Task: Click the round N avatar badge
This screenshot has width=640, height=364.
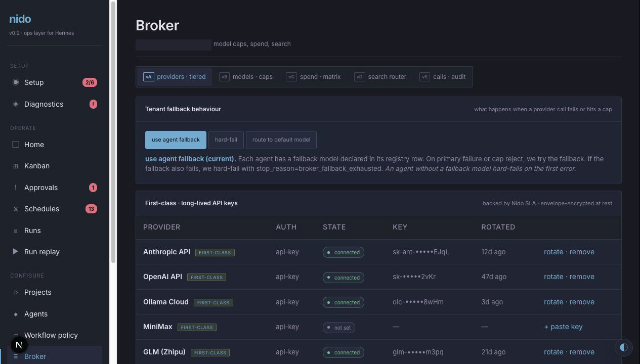Action: (x=19, y=345)
